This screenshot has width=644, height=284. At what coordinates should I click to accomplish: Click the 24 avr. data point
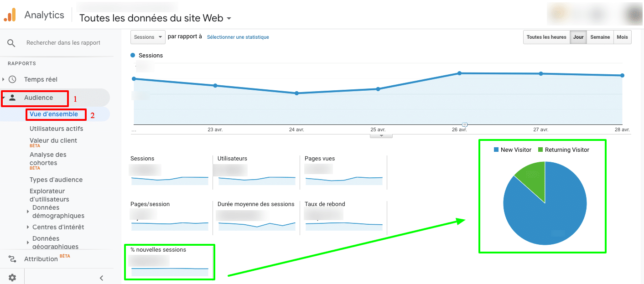tap(296, 93)
